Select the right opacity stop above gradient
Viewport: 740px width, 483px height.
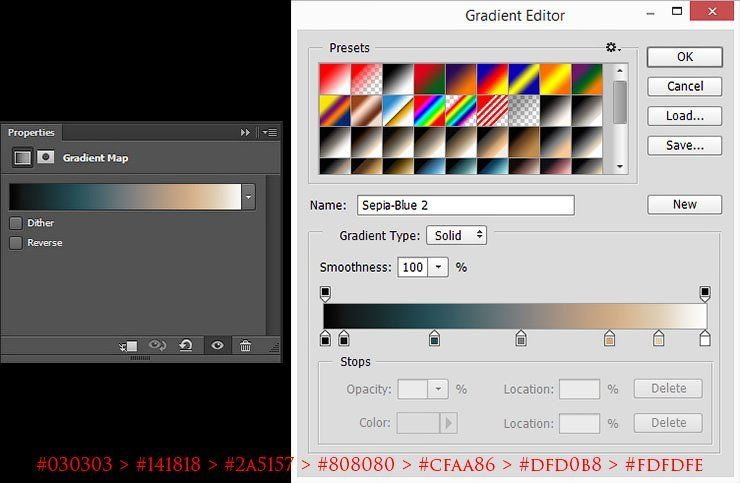point(705,293)
